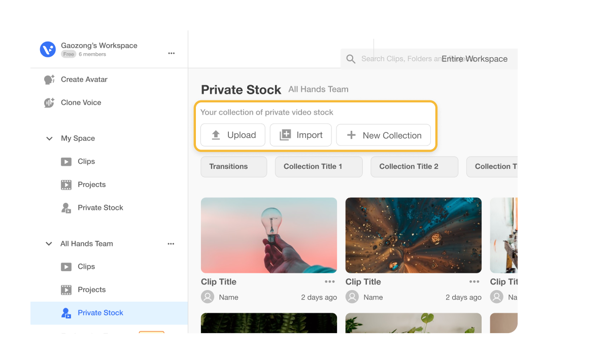Select Collection Title 1 tab
The image size is (609, 364).
point(319,166)
